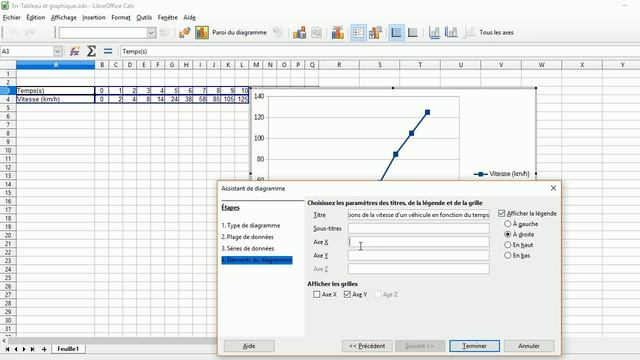Click the format selection icon
The width and height of the screenshot is (640, 360).
(164, 33)
